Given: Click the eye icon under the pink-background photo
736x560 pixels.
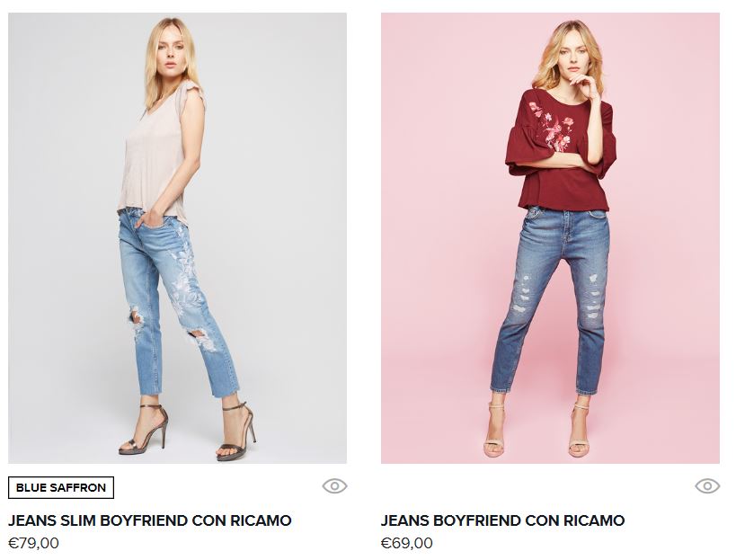Looking at the screenshot, I should (x=707, y=485).
